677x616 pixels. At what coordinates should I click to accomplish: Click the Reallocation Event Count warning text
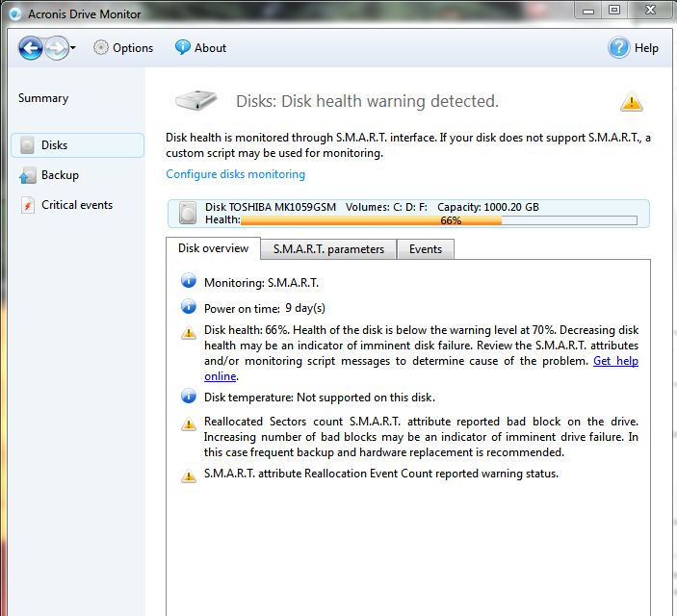(x=381, y=474)
